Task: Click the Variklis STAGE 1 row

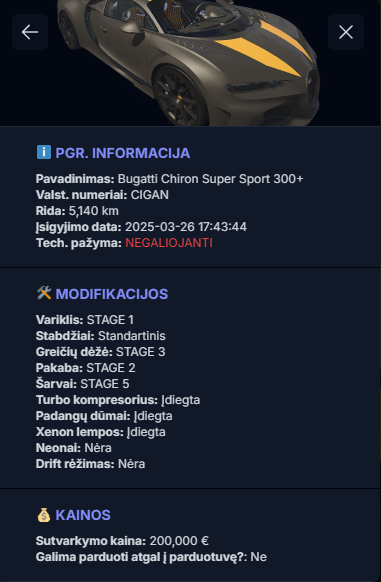Action: click(x=85, y=320)
